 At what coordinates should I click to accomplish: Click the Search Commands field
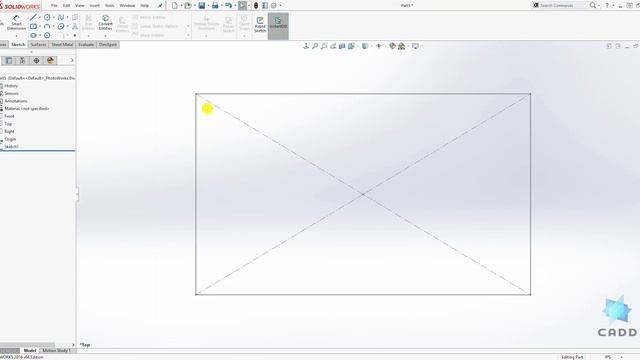point(560,5)
